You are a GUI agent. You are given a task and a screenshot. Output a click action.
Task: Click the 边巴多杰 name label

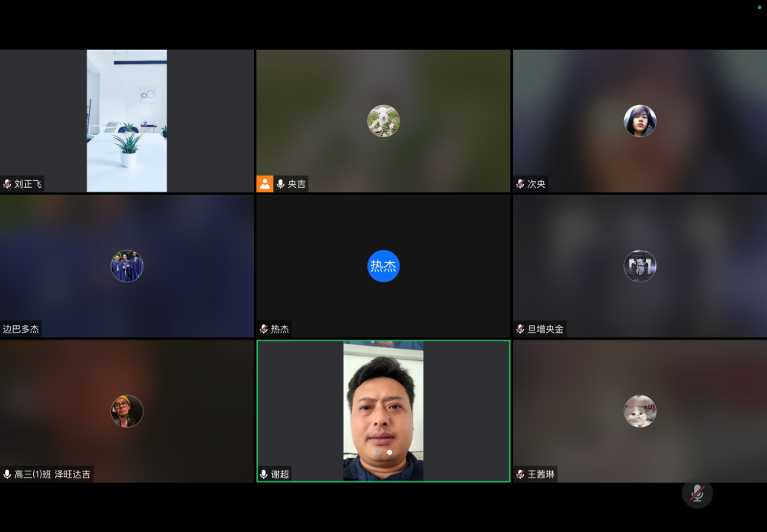(21, 329)
